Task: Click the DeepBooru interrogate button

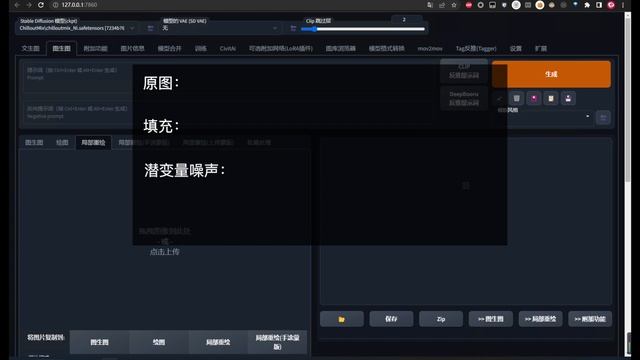Action: [464, 98]
